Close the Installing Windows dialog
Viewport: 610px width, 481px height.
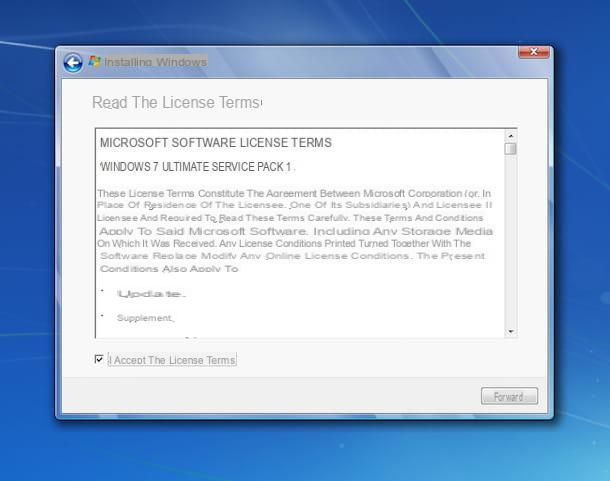tap(534, 52)
